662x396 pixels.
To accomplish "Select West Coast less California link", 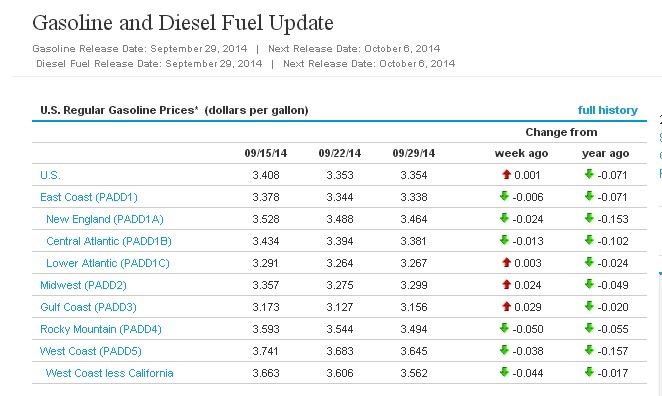I will [109, 373].
